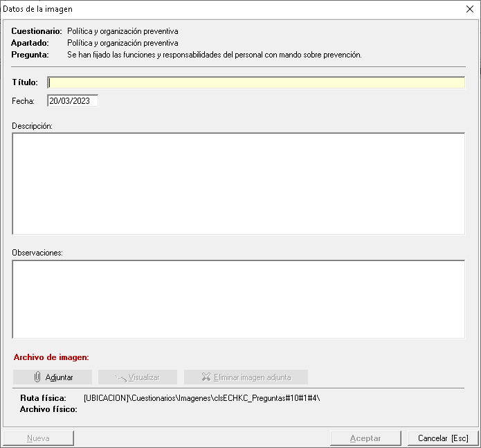Click the bold Título label

click(x=25, y=82)
